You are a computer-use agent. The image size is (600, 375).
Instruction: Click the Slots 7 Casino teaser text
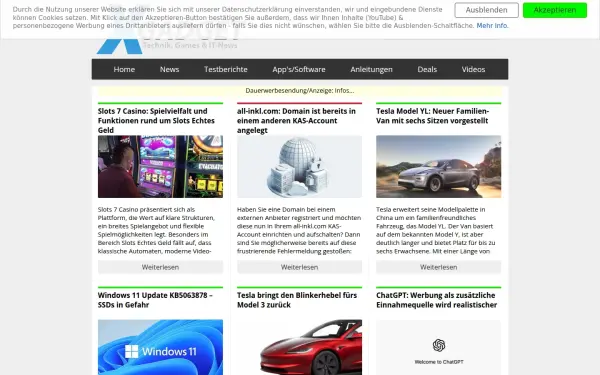click(157, 230)
